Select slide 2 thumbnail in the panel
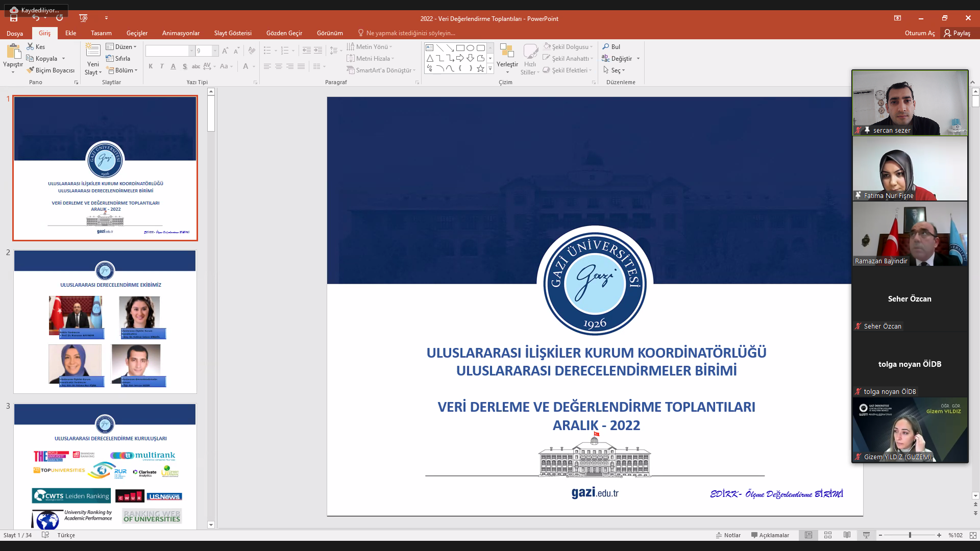Image resolution: width=980 pixels, height=551 pixels. [x=105, y=321]
